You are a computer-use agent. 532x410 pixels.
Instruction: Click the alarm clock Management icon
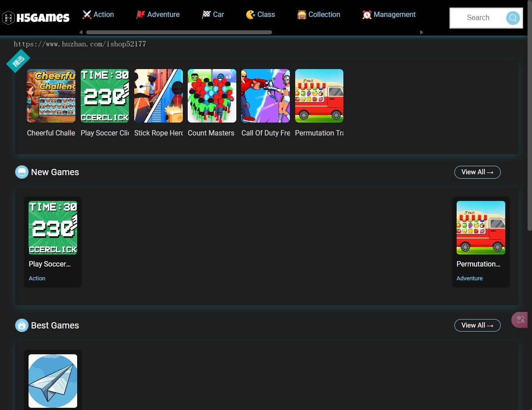367,15
